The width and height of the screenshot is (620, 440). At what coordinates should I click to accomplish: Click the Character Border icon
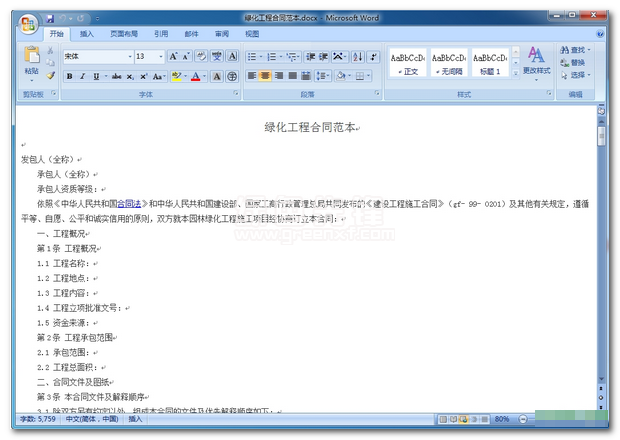click(233, 57)
